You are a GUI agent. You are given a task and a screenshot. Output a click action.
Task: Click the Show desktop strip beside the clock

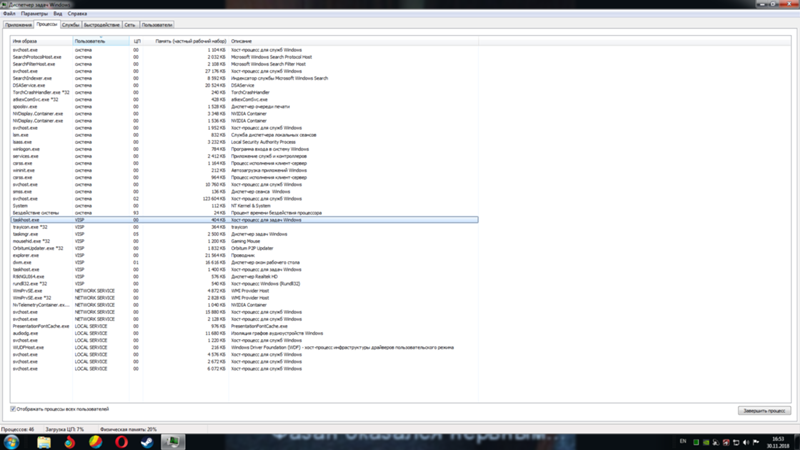click(x=796, y=442)
